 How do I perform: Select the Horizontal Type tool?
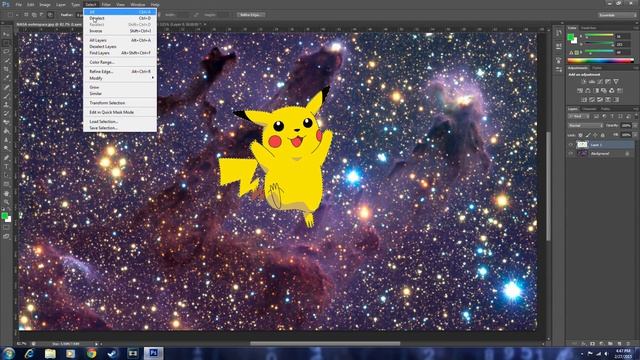click(6, 167)
